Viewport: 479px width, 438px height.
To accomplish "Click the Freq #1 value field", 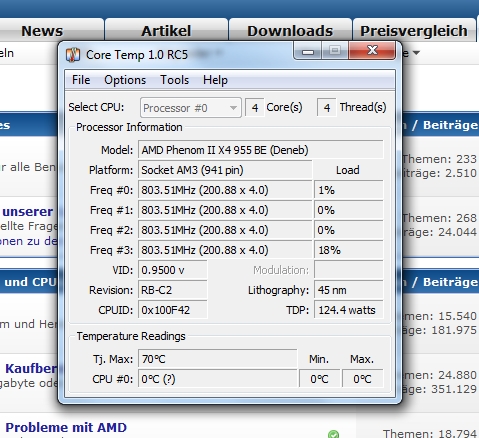I will tap(225, 210).
